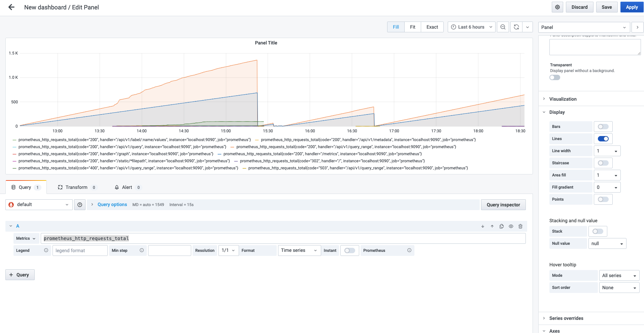Open the default data source dropdown

click(39, 205)
